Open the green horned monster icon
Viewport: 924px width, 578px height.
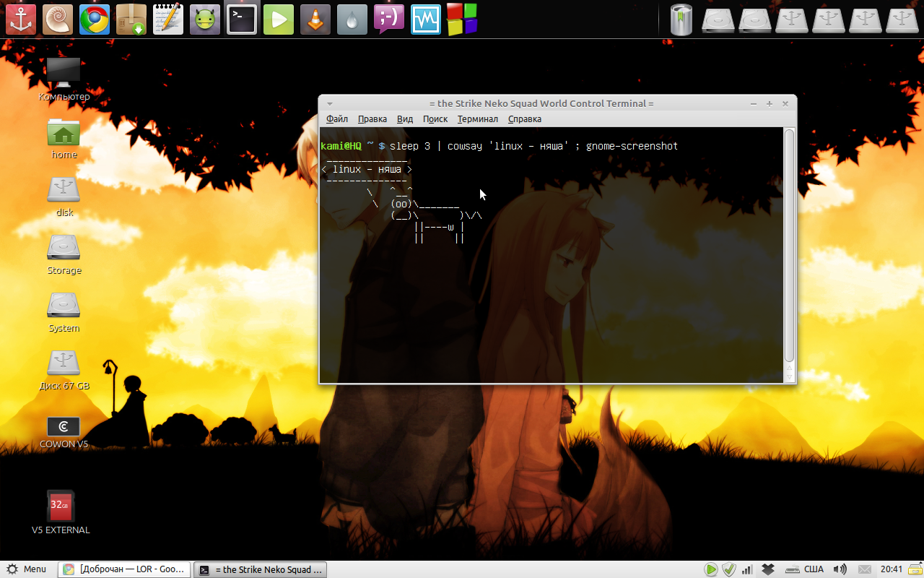point(205,20)
